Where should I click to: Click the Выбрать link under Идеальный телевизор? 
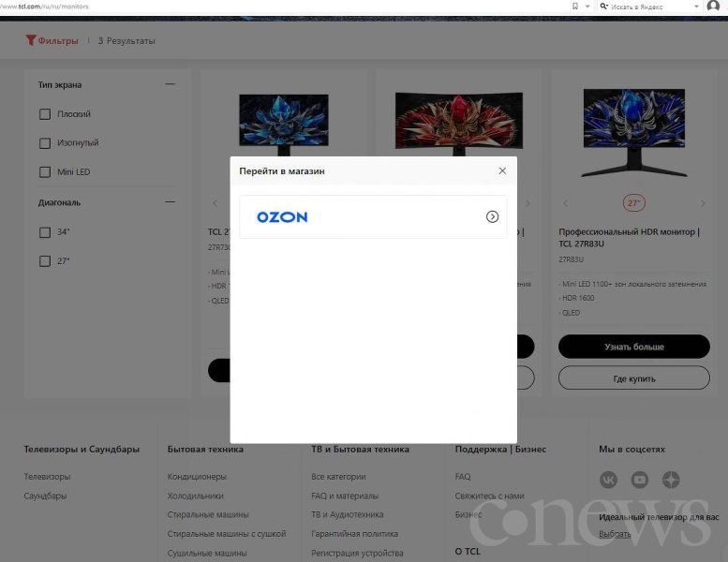coord(615,534)
